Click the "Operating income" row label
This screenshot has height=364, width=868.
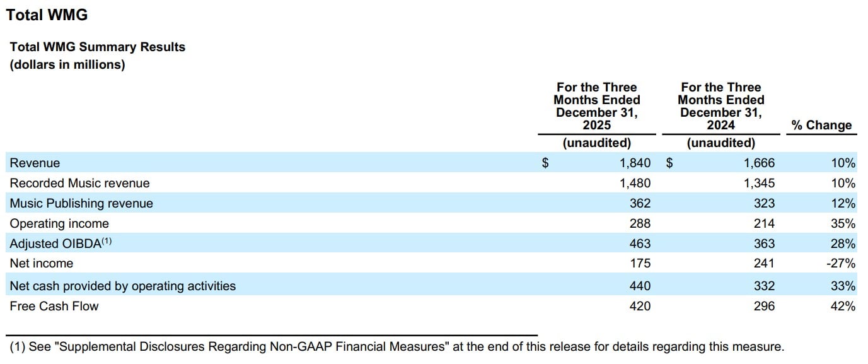tap(59, 223)
